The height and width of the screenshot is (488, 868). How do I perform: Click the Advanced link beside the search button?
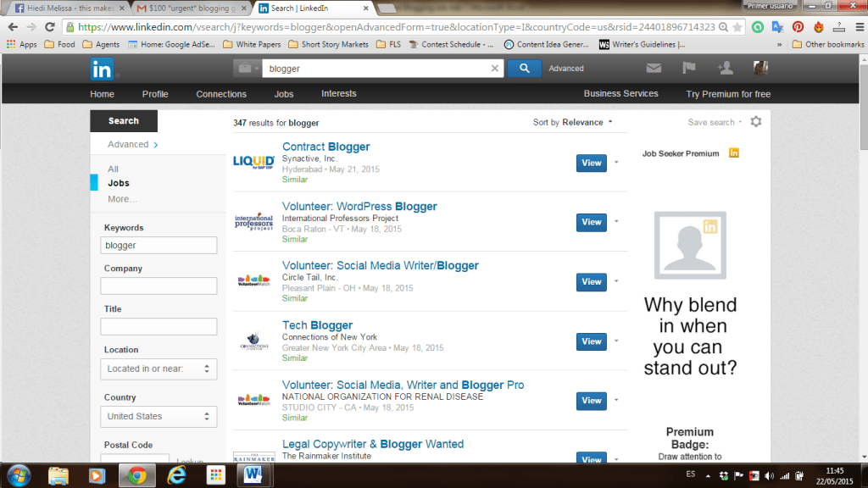tap(565, 68)
